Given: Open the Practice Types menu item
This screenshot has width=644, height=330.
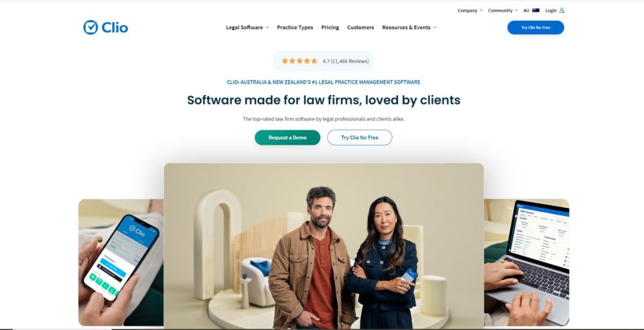Looking at the screenshot, I should 295,28.
